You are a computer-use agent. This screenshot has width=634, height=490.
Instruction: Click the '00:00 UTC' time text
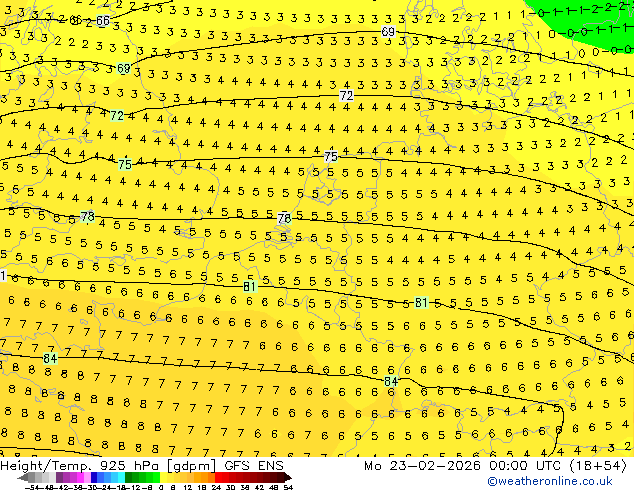[527, 466]
